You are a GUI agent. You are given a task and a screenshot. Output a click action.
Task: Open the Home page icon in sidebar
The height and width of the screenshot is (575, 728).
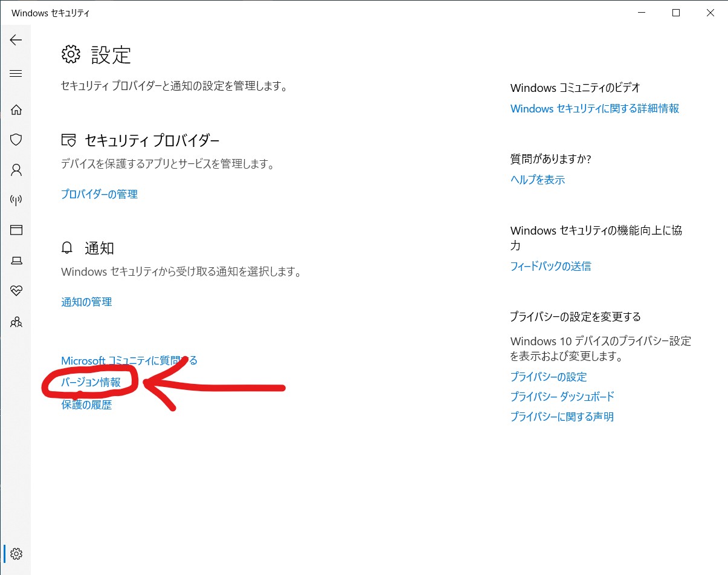16,109
